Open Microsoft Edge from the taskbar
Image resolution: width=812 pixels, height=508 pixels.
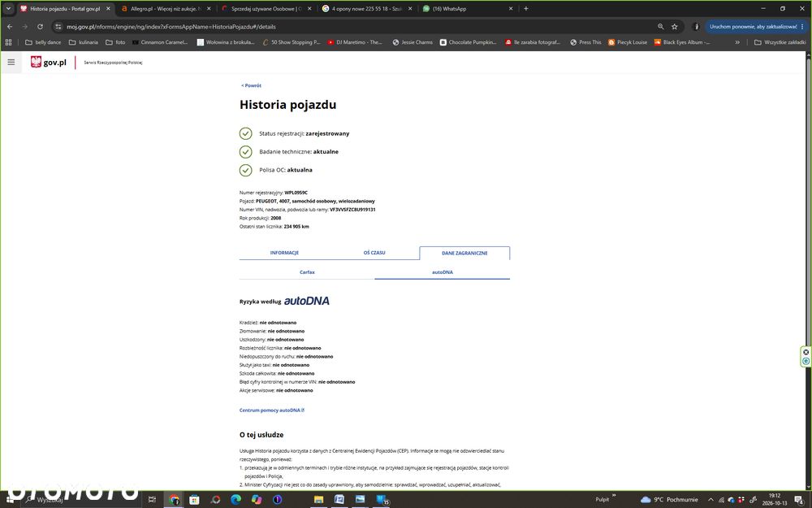point(235,499)
